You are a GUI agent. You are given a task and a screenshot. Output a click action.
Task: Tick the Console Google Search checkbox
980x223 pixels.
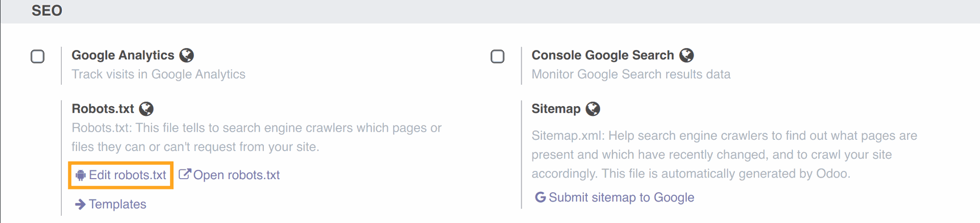(x=498, y=56)
